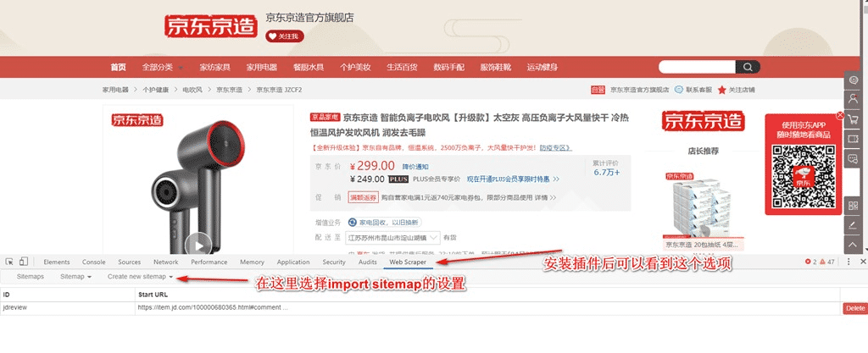The width and height of the screenshot is (868, 353).
Task: Click the 防疫专区 link
Action: pos(556,148)
